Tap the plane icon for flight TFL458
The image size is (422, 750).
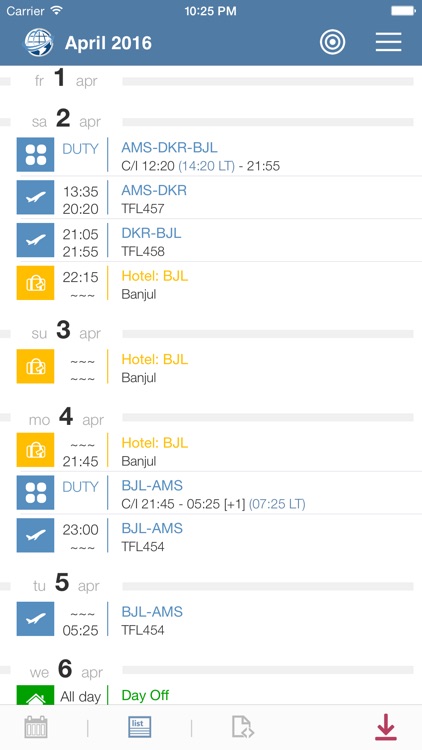pyautogui.click(x=35, y=240)
